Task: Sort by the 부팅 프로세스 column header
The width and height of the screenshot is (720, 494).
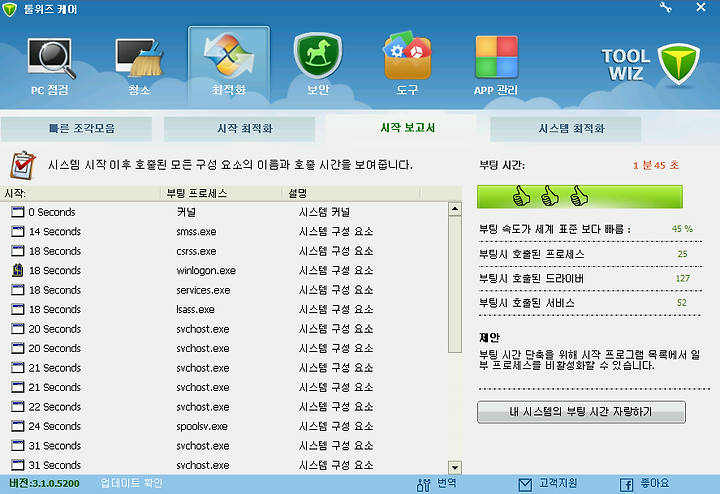Action: click(x=221, y=193)
